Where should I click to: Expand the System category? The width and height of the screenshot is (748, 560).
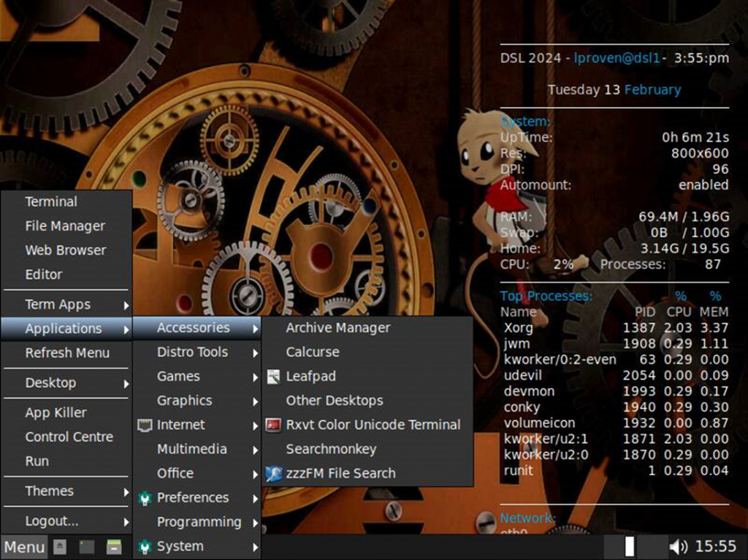click(x=197, y=547)
